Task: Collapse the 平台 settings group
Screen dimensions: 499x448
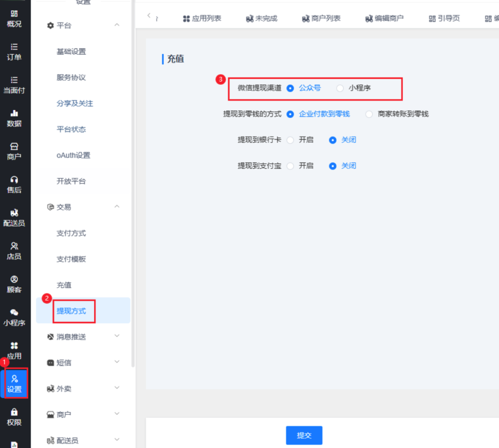Action: [116, 25]
